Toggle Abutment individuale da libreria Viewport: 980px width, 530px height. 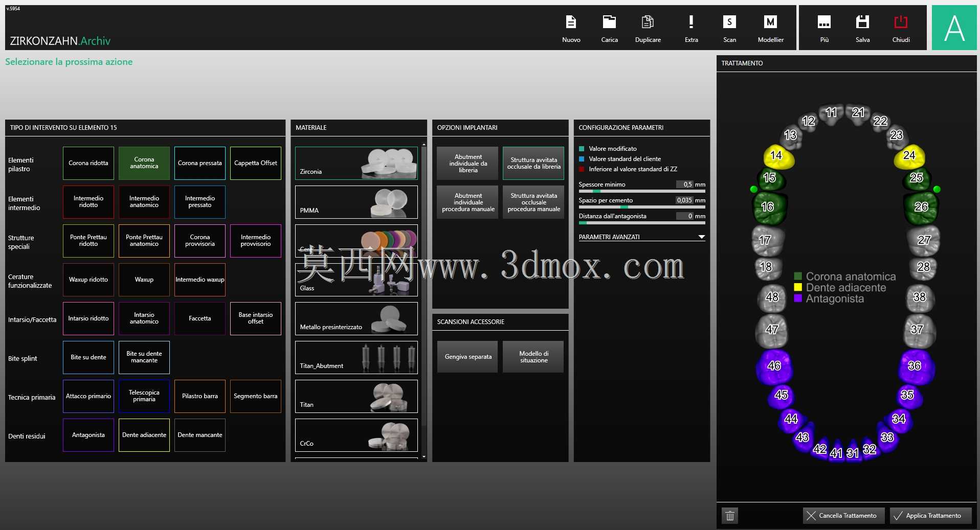[467, 163]
